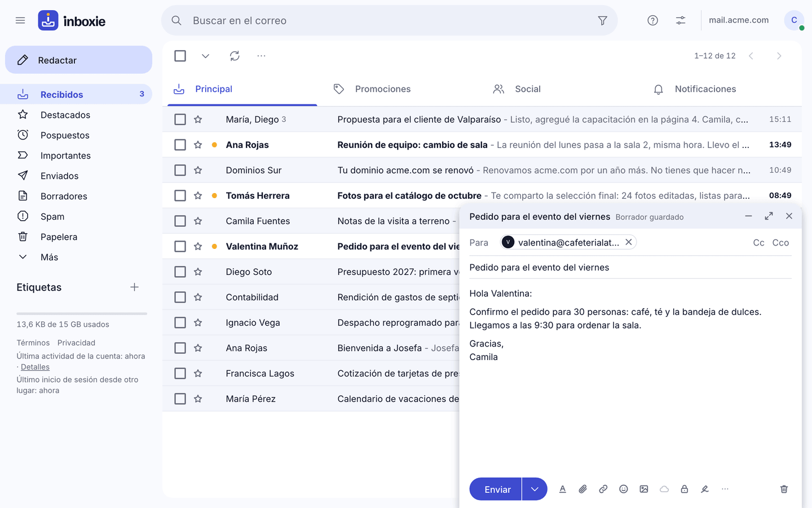Toggle confidential mode lock icon
This screenshot has width=812, height=508.
685,489
